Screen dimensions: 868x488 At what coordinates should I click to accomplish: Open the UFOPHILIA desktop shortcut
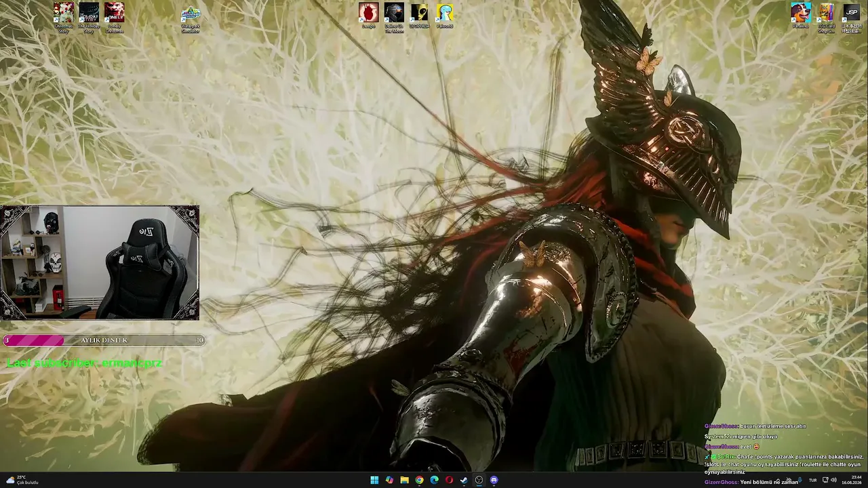[x=419, y=16]
